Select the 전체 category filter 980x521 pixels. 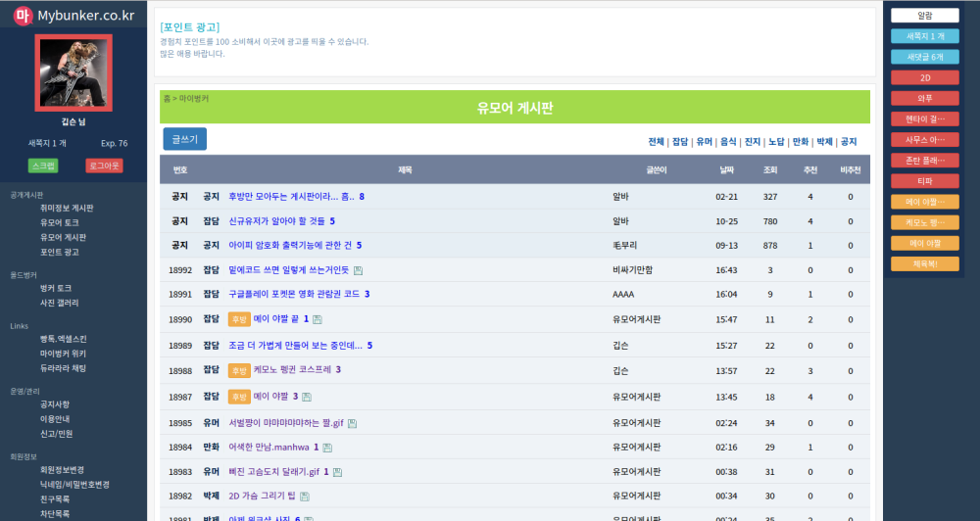pos(656,142)
